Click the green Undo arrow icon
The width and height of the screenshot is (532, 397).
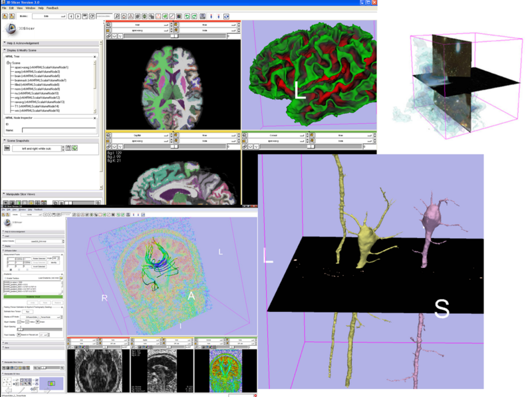click(187, 16)
